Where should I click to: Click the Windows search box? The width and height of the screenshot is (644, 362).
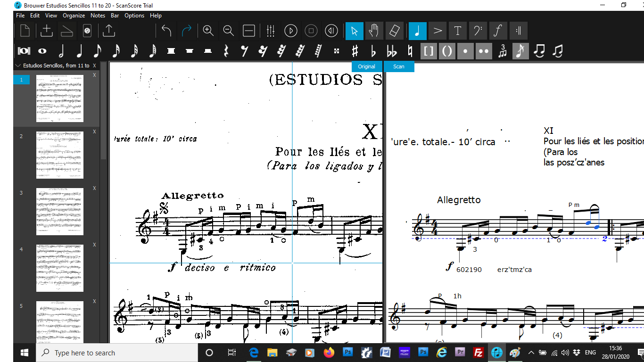(x=117, y=353)
